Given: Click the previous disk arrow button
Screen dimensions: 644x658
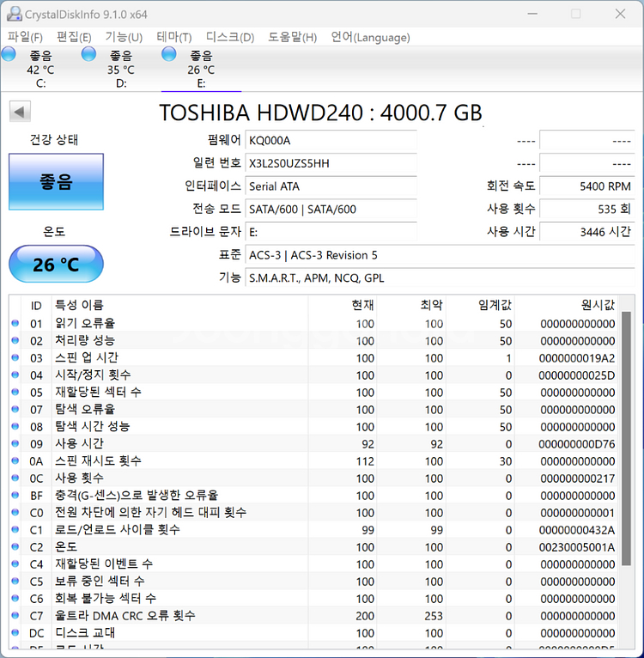Looking at the screenshot, I should coord(20,113).
